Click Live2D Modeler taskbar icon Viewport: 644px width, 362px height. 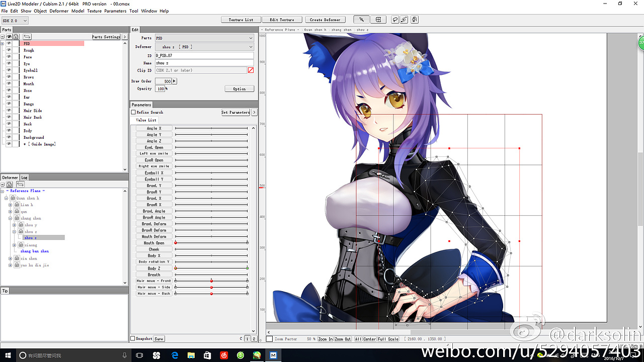(x=273, y=355)
